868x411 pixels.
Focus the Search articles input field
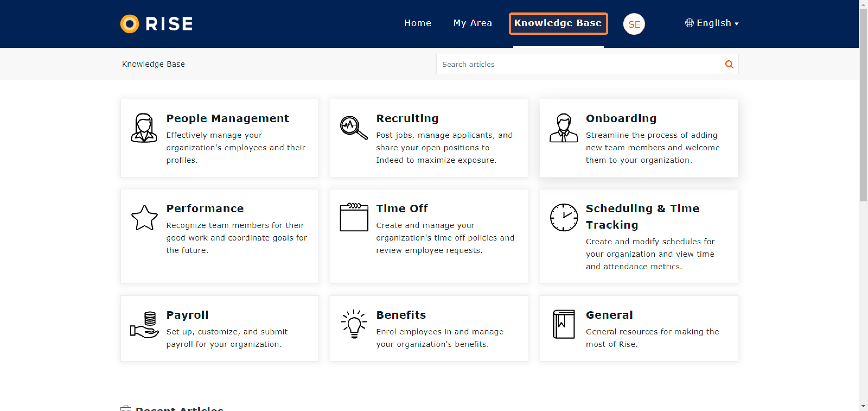coord(587,64)
